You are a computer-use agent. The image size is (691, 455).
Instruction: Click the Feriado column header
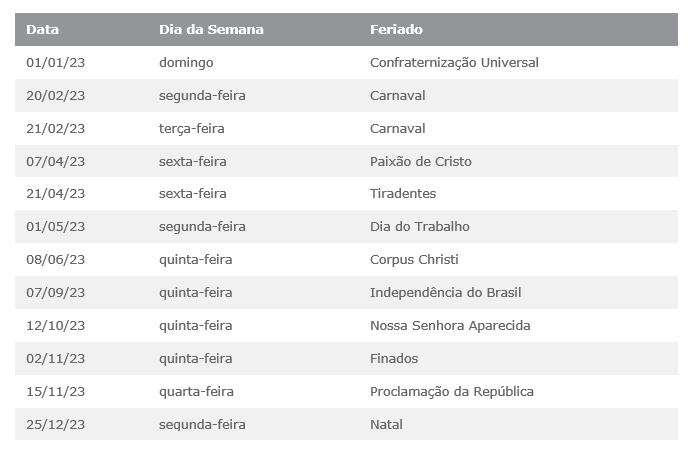[x=396, y=30]
